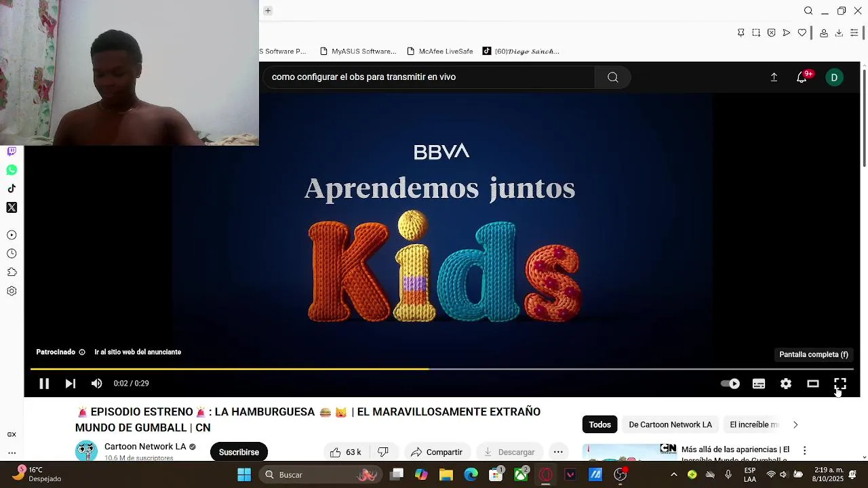Click the tab search magnifier icon
This screenshot has height=488, width=868.
[808, 11]
